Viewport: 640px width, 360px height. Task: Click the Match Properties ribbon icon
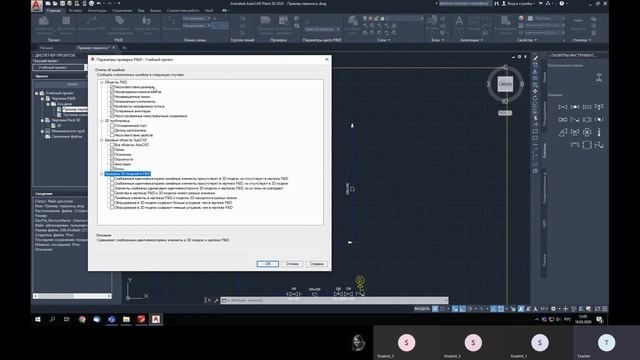click(506, 21)
